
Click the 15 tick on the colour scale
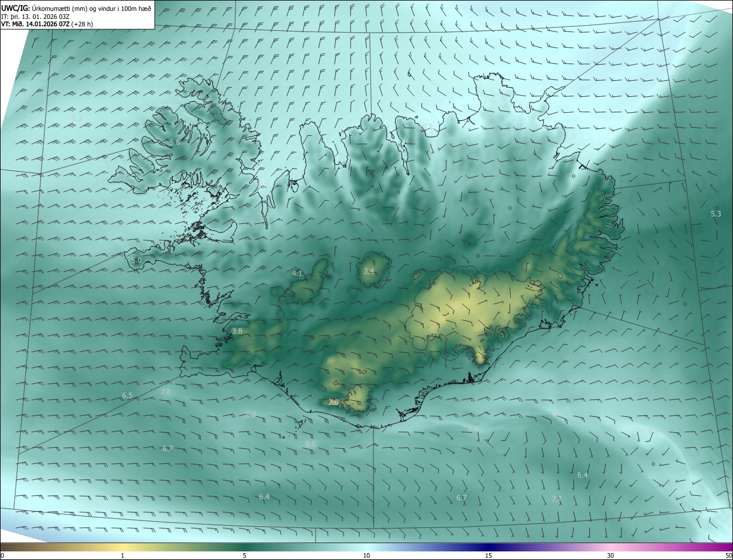click(x=488, y=555)
